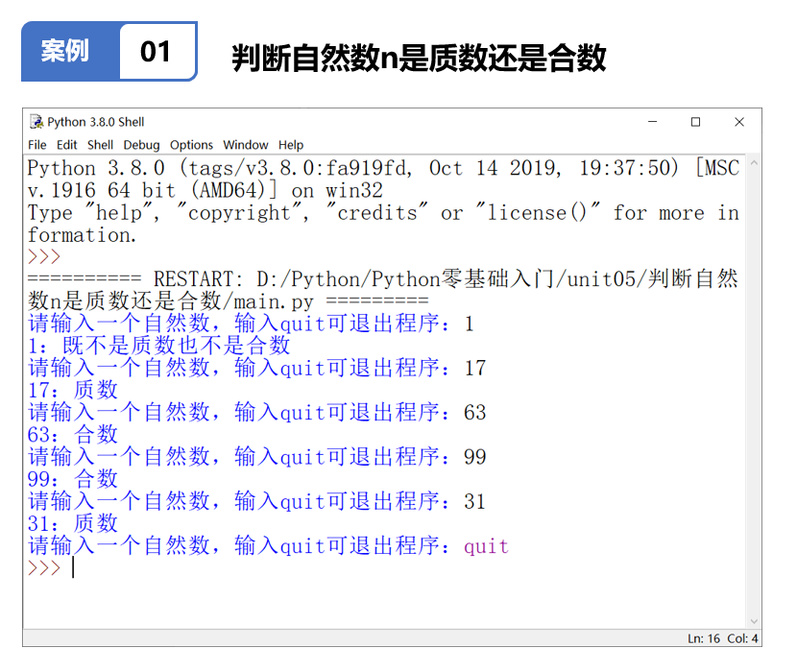
Task: Open the Window menu
Action: click(246, 145)
